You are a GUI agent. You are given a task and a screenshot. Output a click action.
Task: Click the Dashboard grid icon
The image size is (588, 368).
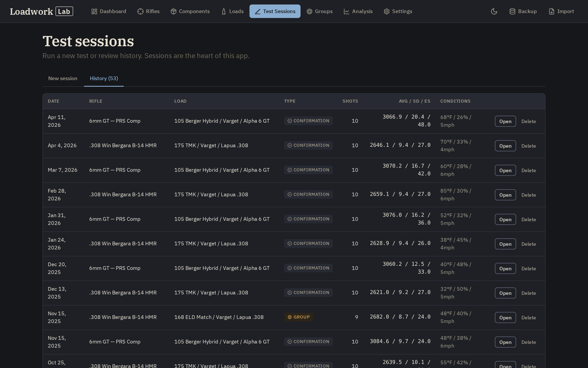94,11
